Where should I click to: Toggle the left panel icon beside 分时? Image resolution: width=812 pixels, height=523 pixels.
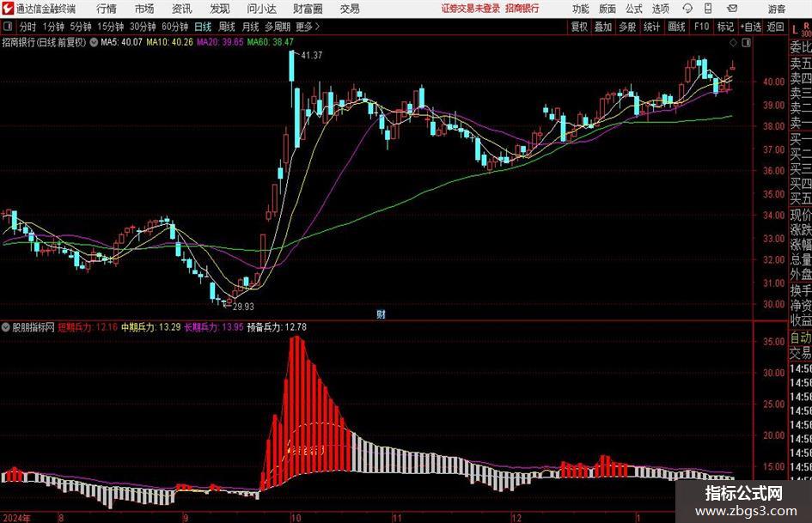tap(7, 27)
